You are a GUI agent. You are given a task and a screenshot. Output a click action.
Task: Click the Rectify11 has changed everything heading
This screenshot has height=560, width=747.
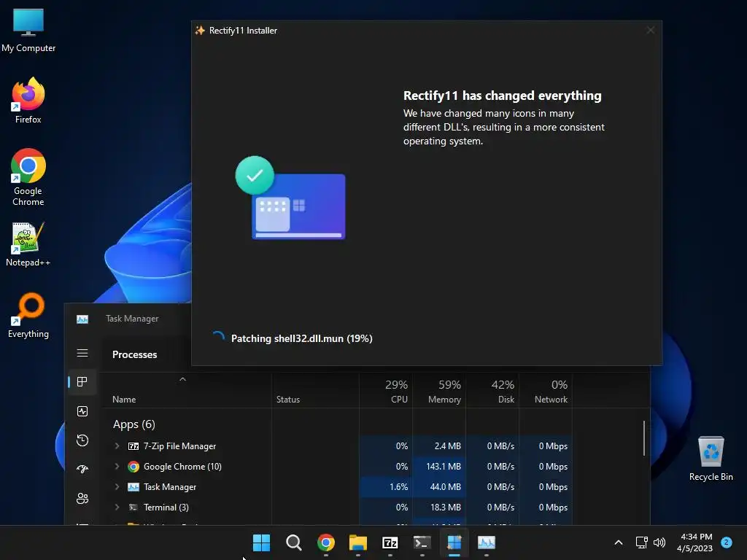point(502,96)
